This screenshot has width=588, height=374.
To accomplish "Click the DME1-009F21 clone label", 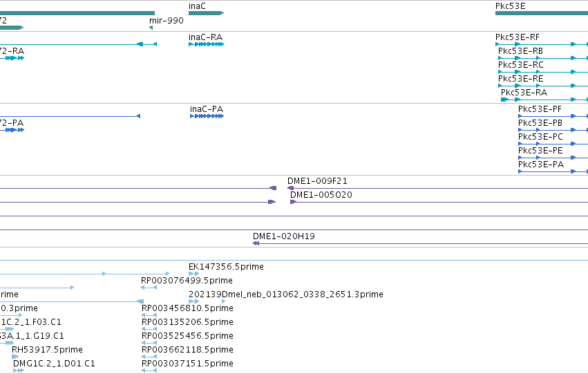I will point(317,181).
